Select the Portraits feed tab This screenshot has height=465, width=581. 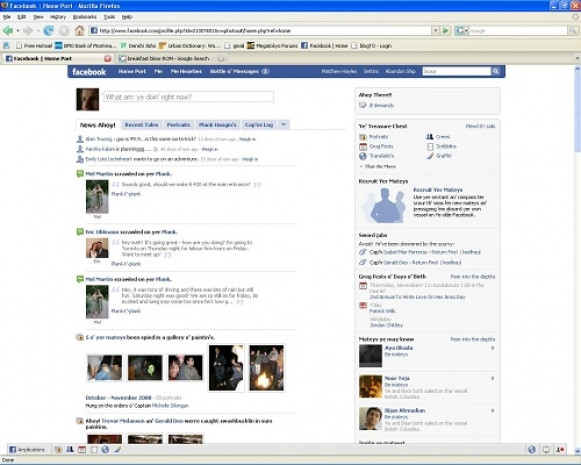click(178, 125)
